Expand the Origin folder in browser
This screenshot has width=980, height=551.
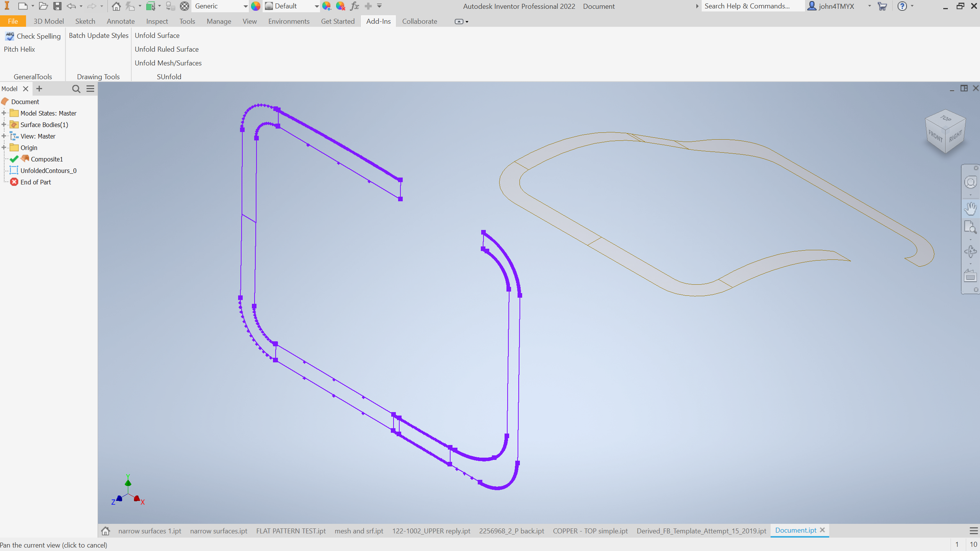pos(4,148)
